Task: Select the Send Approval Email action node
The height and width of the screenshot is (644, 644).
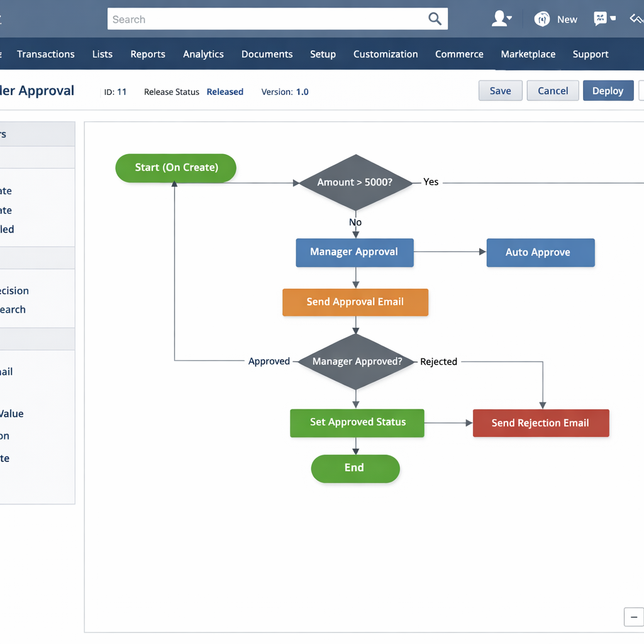Action: 355,302
